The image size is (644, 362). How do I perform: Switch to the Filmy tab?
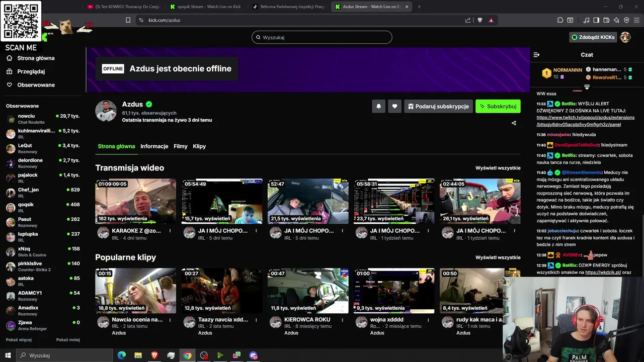180,146
